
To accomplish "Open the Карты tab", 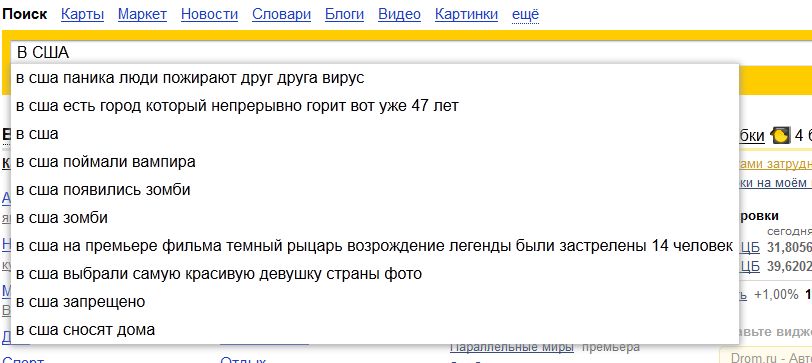I will click(82, 14).
